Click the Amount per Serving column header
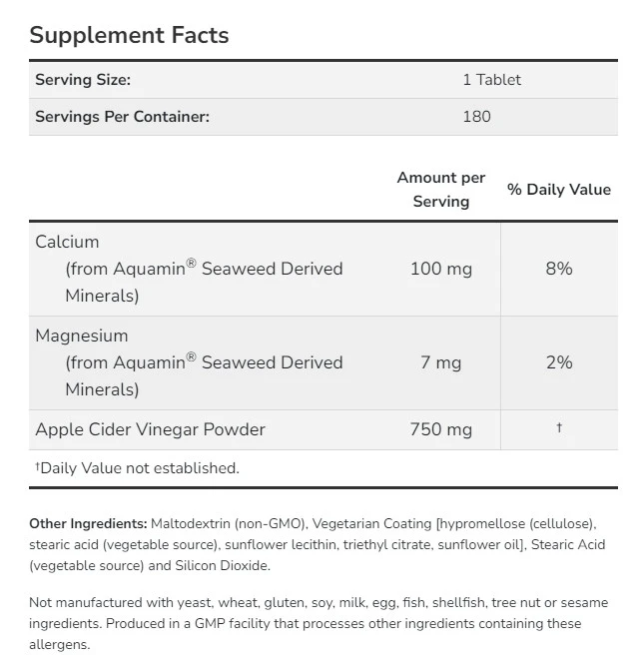This screenshot has width=644, height=668. (x=441, y=189)
